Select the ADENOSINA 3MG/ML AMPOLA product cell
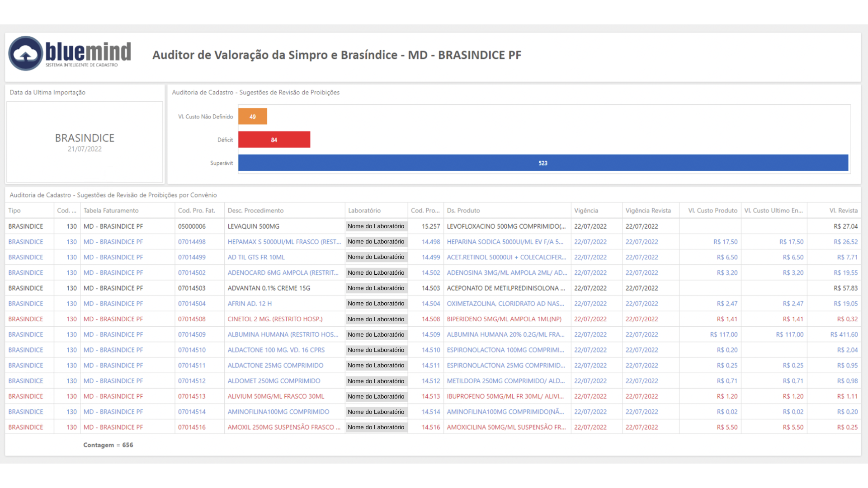This screenshot has width=868, height=488. pyautogui.click(x=507, y=273)
